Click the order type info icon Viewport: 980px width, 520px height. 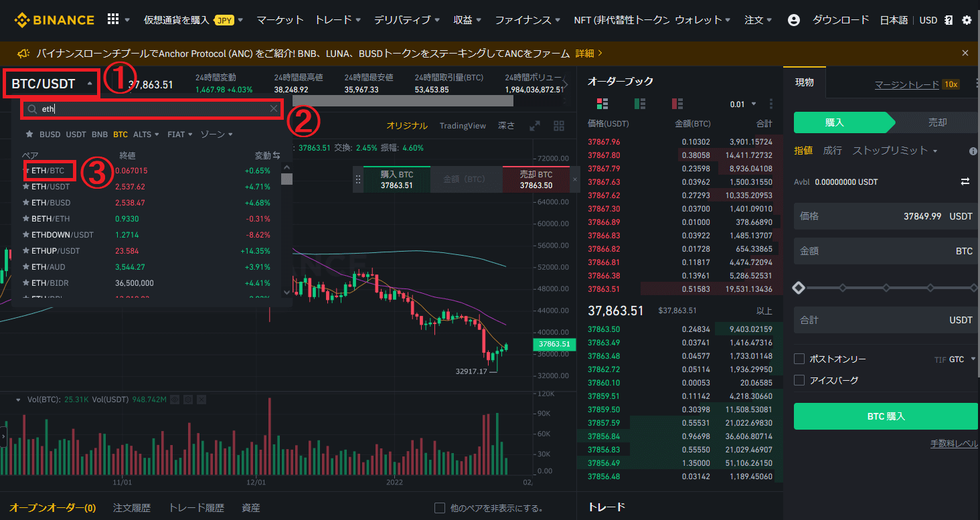click(973, 151)
